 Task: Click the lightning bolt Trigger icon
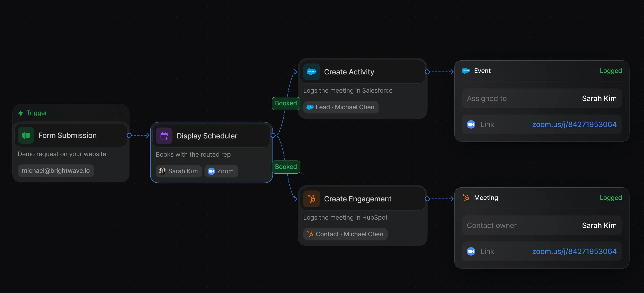pyautogui.click(x=21, y=113)
